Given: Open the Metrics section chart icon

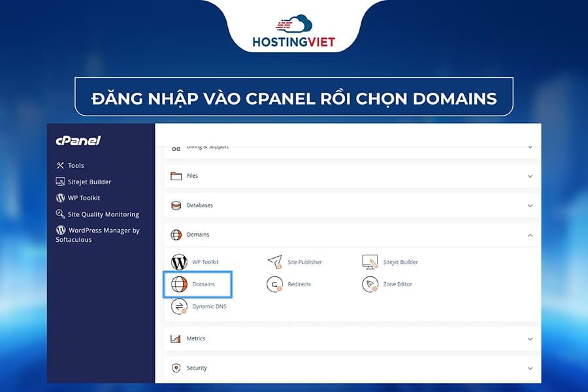Looking at the screenshot, I should 174,338.
